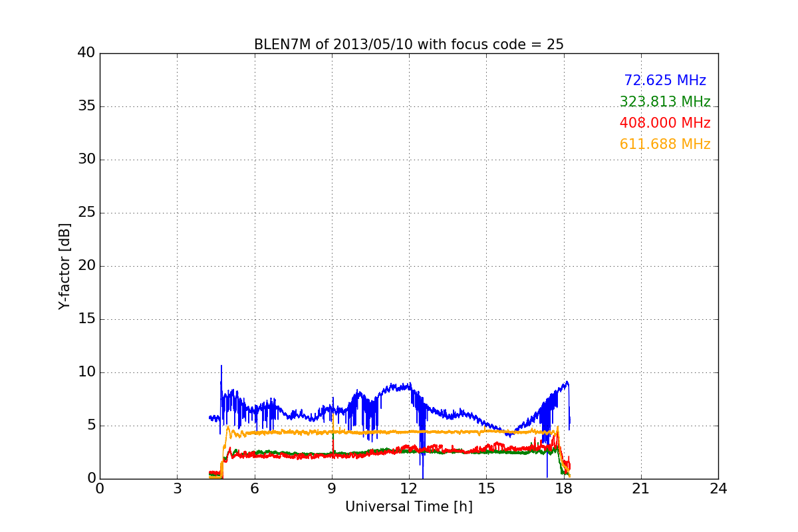Click the x-axis tick label 3
Viewport: 798px width, 532px height.
pyautogui.click(x=177, y=488)
